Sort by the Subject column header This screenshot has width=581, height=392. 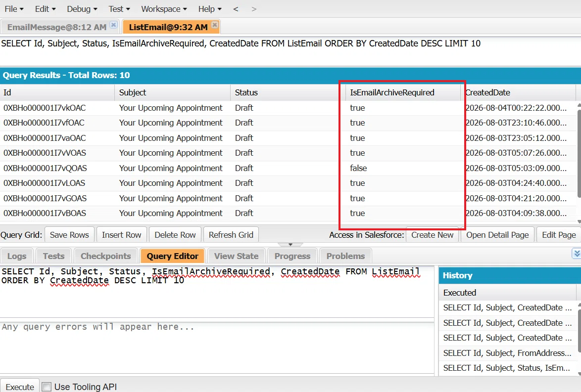tap(173, 92)
